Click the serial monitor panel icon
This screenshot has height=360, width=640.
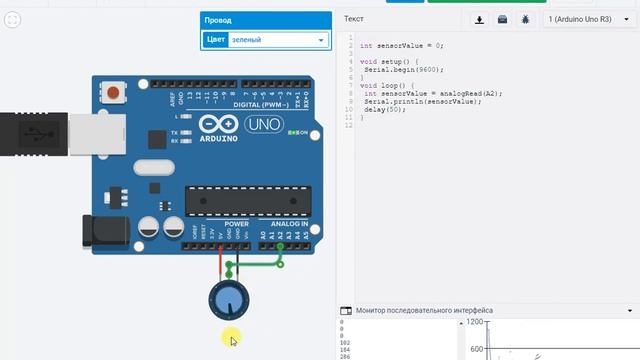[346, 311]
